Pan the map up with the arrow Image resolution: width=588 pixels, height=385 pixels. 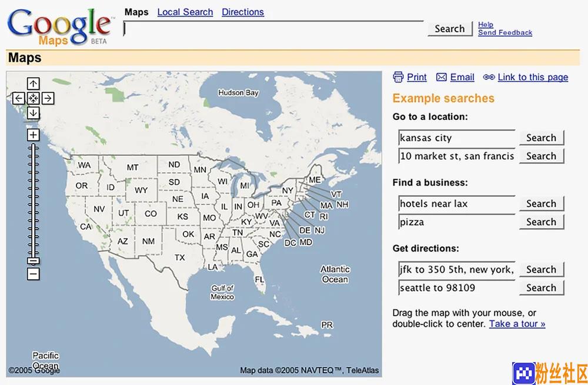33,83
